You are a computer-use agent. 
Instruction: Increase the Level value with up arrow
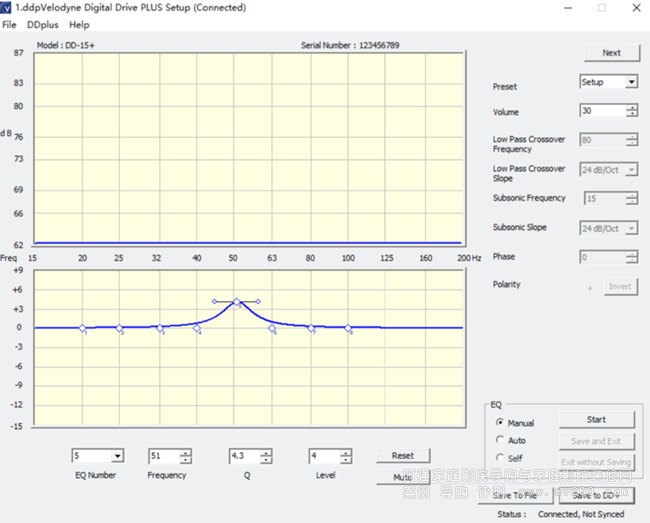tap(346, 452)
